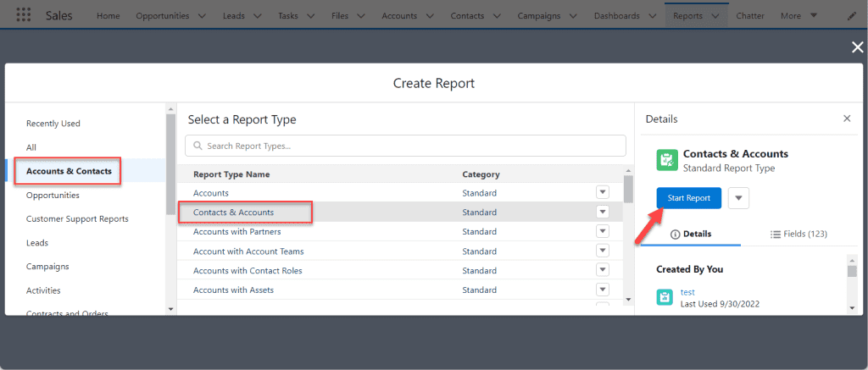868x370 pixels.
Task: Open the App Launcher dots grid
Action: point(23,15)
